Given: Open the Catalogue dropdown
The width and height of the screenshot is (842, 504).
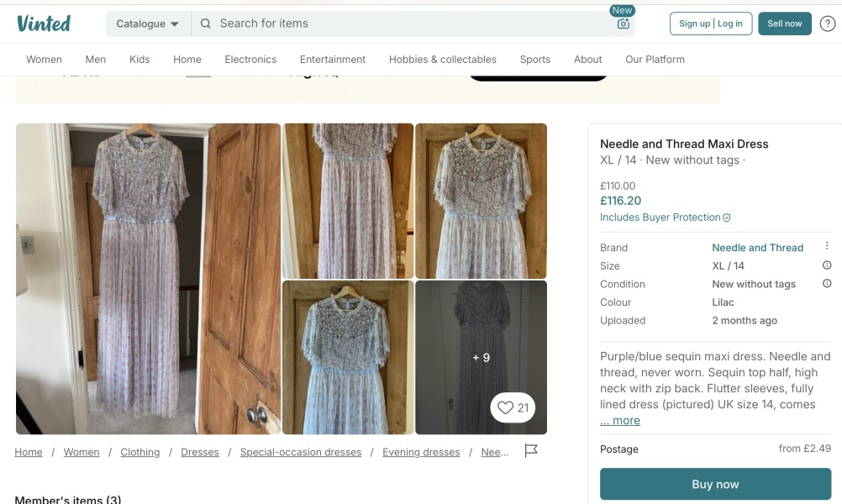Looking at the screenshot, I should [148, 24].
